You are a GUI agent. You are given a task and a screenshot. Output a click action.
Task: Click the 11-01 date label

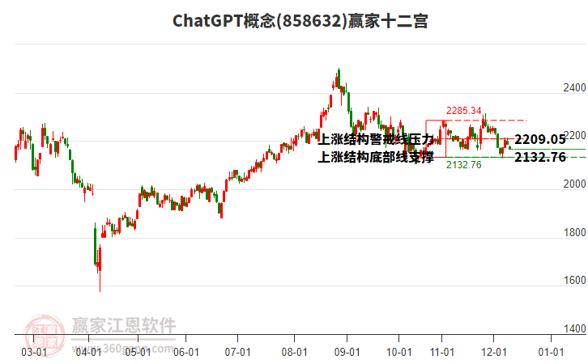442,352
